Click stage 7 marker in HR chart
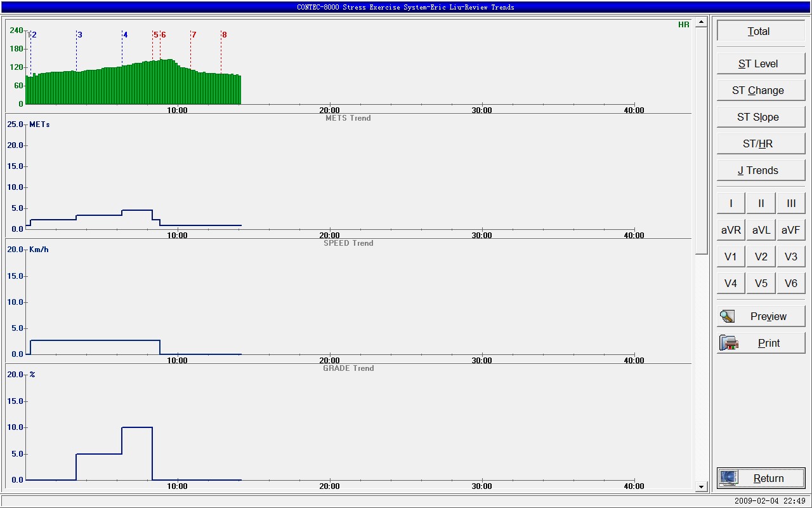Image resolution: width=812 pixels, height=508 pixels. point(193,35)
